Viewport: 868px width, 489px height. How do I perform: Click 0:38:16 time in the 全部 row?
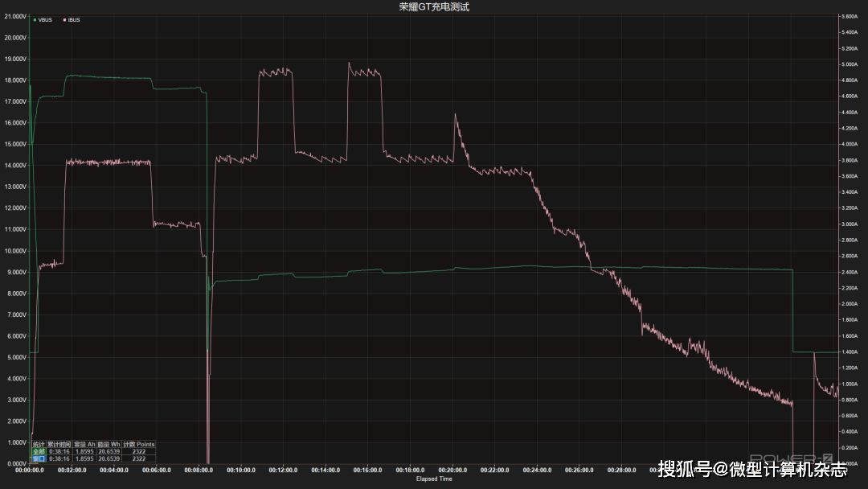point(59,452)
